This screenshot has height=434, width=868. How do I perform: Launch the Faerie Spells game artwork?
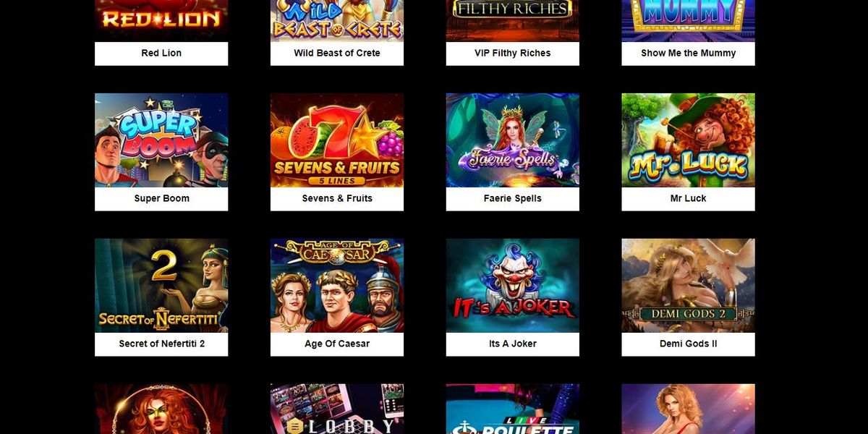point(513,140)
